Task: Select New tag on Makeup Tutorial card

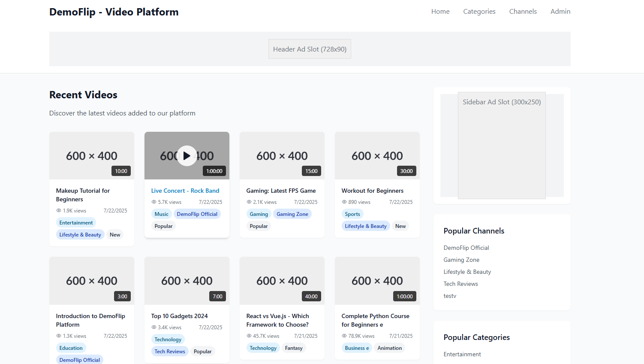Action: (115, 235)
